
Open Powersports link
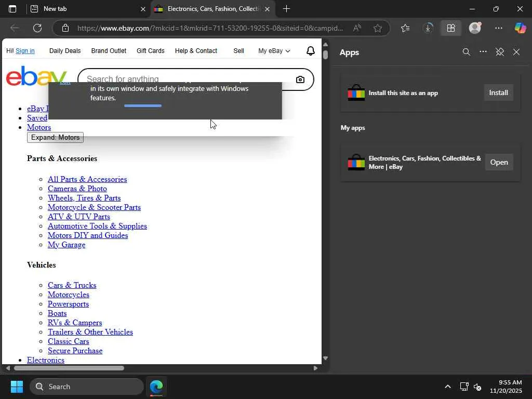click(x=68, y=304)
